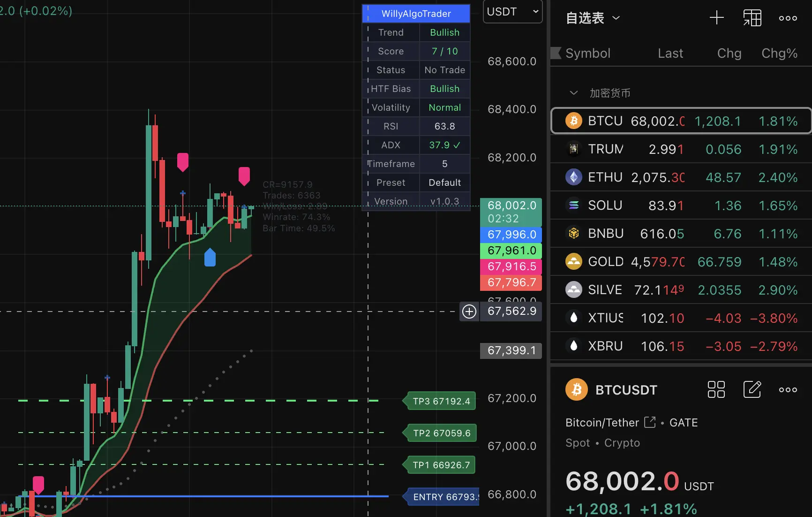The width and height of the screenshot is (812, 517).
Task: Select the TRUM watchlist row
Action: (681, 149)
